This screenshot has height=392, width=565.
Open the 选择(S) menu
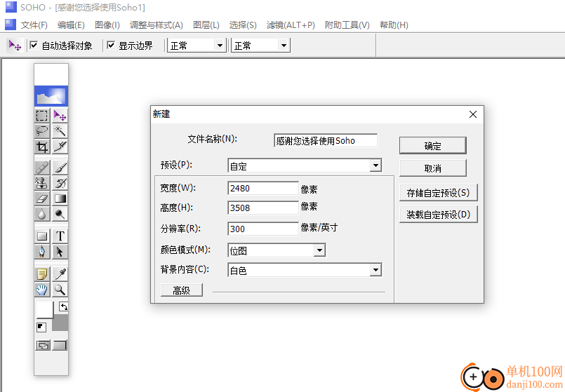(243, 25)
